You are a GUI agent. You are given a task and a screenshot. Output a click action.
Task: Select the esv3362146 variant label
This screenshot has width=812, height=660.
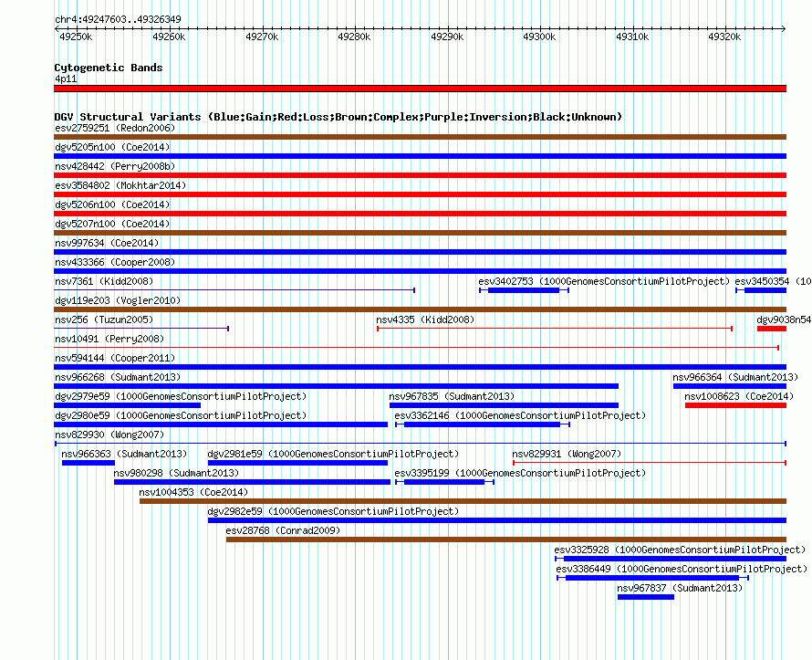coord(520,415)
